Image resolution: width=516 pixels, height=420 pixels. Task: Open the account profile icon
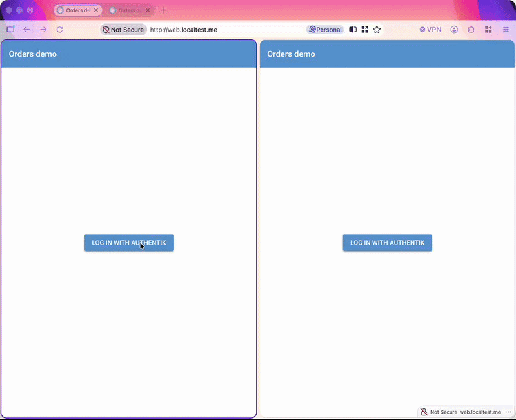[455, 30]
